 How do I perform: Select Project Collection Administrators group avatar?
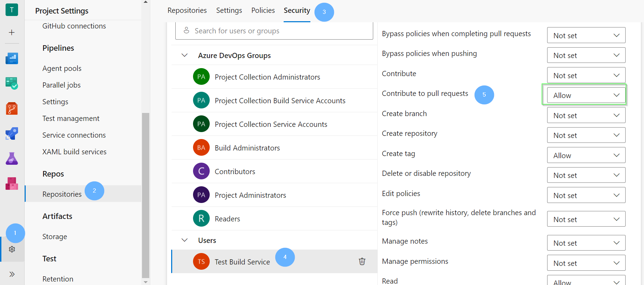(x=201, y=77)
